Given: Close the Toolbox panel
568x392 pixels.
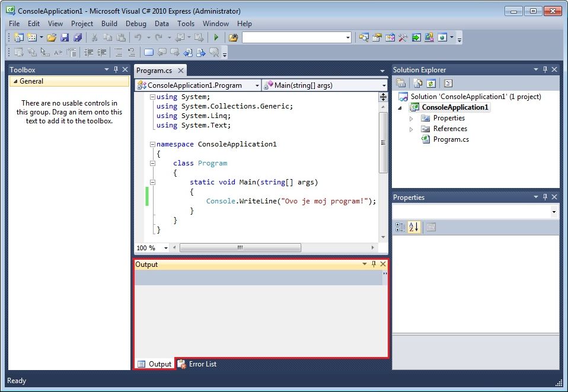Looking at the screenshot, I should point(125,69).
